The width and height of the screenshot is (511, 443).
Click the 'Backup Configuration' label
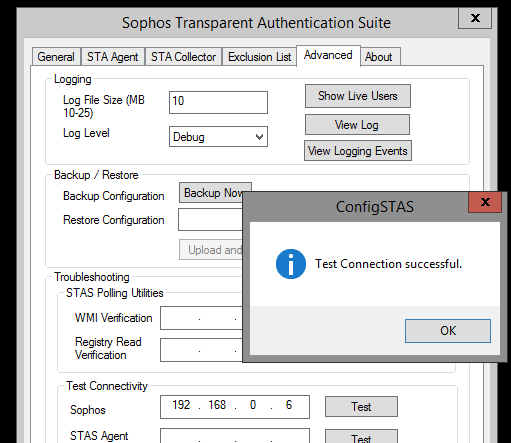tap(114, 196)
